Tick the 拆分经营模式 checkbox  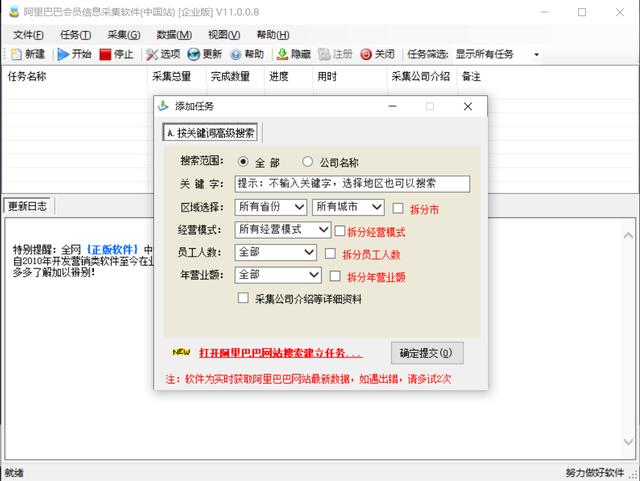340,231
